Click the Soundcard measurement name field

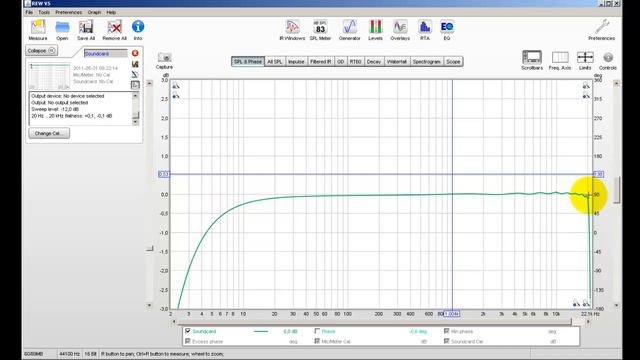[x=106, y=53]
